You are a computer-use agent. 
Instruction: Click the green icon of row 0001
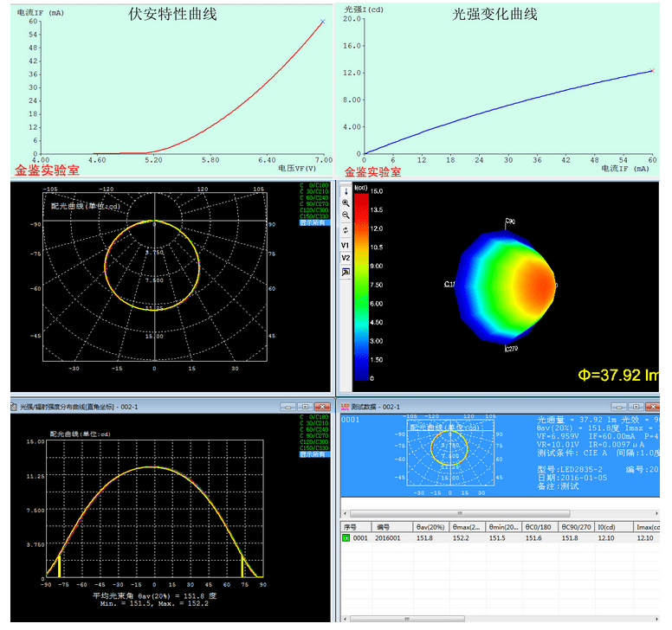pyautogui.click(x=346, y=538)
